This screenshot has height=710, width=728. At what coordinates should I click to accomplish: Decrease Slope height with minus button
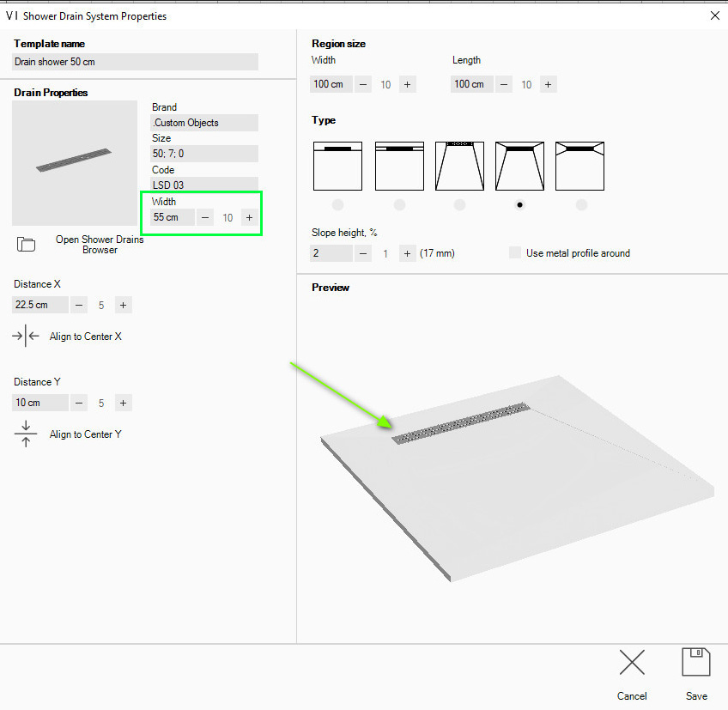[363, 253]
